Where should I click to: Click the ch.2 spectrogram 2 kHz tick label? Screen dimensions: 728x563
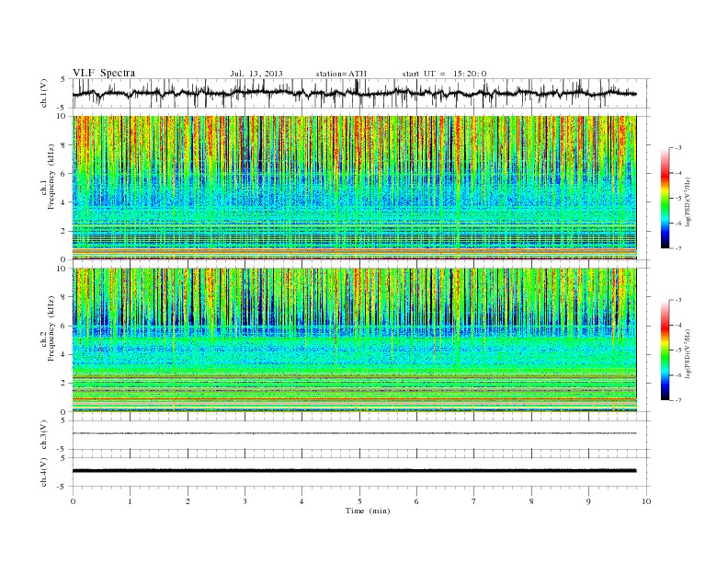(x=64, y=384)
